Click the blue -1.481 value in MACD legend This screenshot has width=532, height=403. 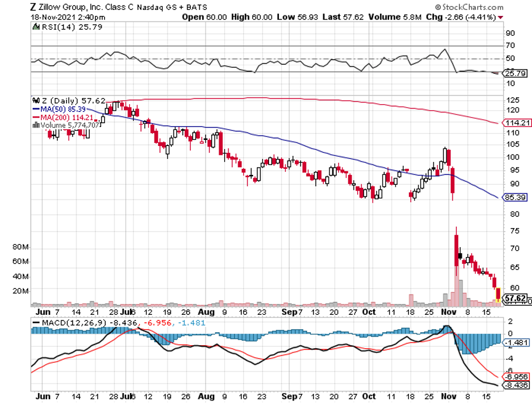pos(191,322)
